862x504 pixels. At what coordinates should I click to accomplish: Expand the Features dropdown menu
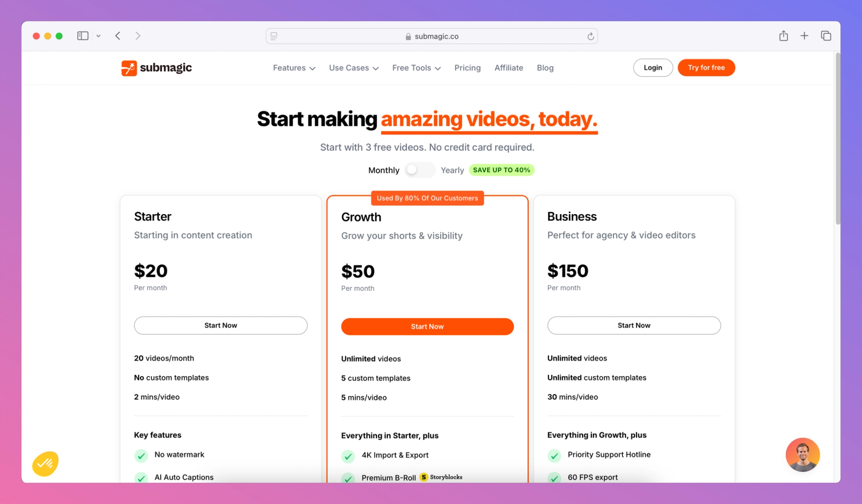click(x=294, y=68)
